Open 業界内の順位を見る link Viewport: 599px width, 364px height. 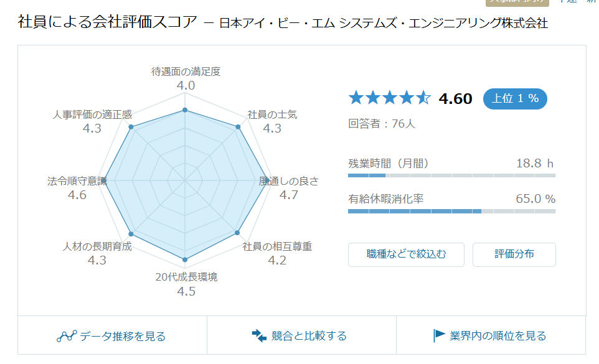(491, 335)
